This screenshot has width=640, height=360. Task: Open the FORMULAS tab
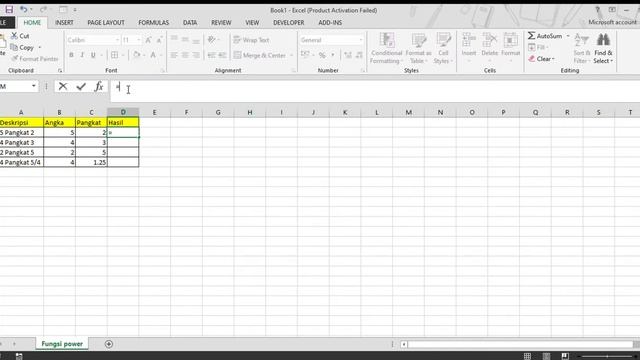pyautogui.click(x=153, y=22)
